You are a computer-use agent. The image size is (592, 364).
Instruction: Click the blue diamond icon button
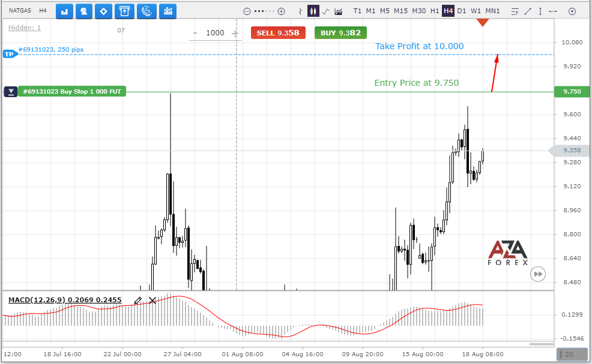pyautogui.click(x=103, y=11)
